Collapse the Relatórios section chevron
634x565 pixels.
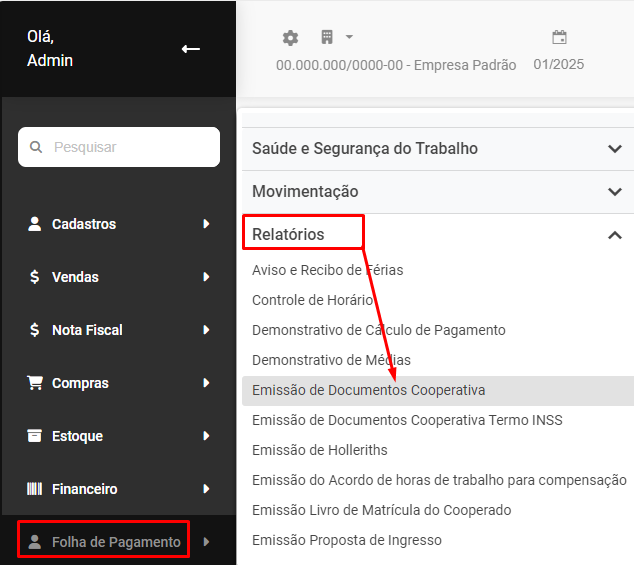click(x=615, y=235)
